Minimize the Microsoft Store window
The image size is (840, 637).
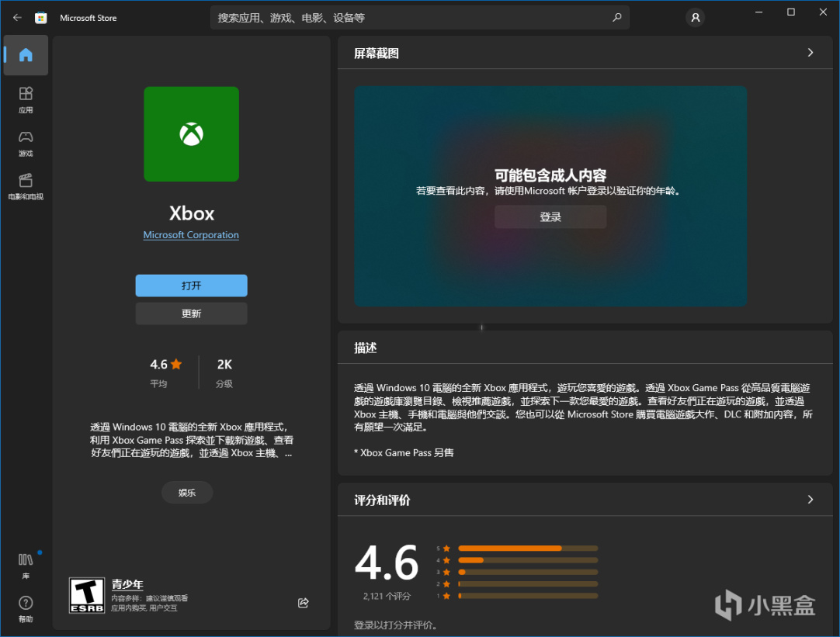point(758,12)
